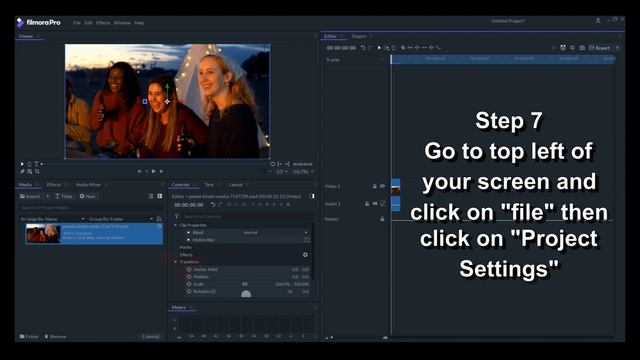Open settings gear on the media clip
Screen dimensions: 640x360
(x=159, y=227)
